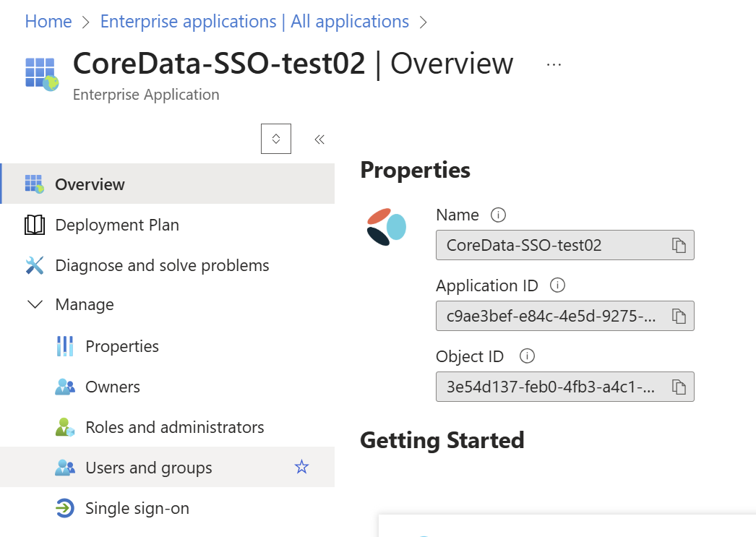
Task: Open Roles and administrators
Action: pos(174,427)
